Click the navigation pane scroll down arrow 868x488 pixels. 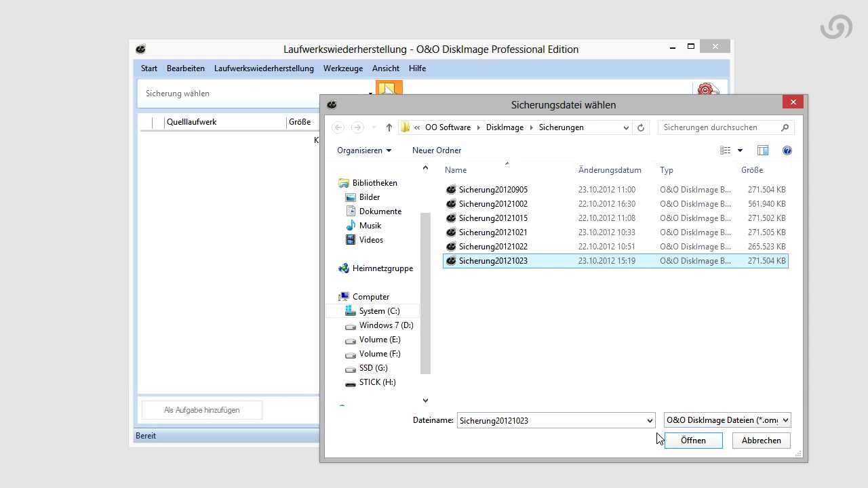[x=425, y=401]
